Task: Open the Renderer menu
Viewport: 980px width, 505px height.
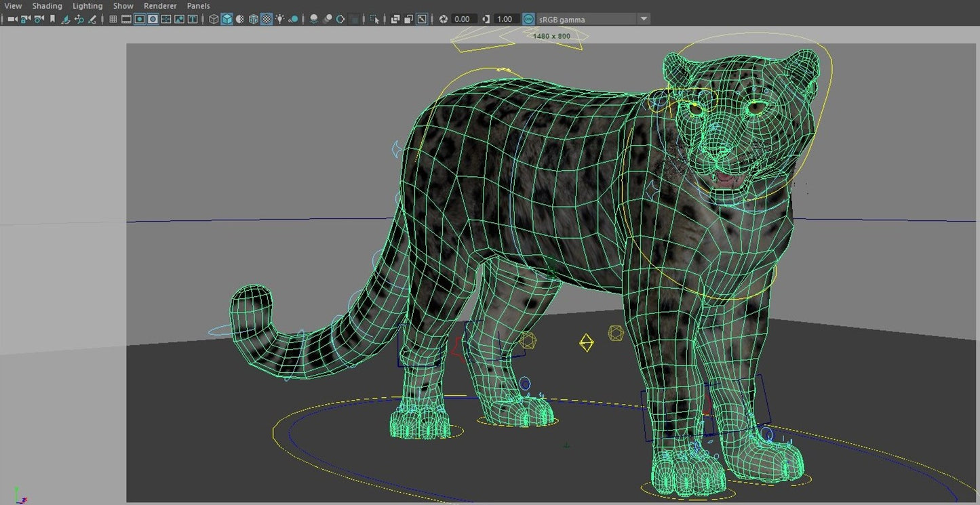Action: pos(160,5)
